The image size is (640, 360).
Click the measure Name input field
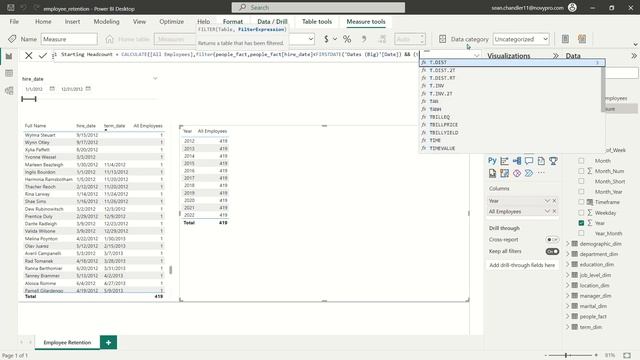tap(69, 39)
